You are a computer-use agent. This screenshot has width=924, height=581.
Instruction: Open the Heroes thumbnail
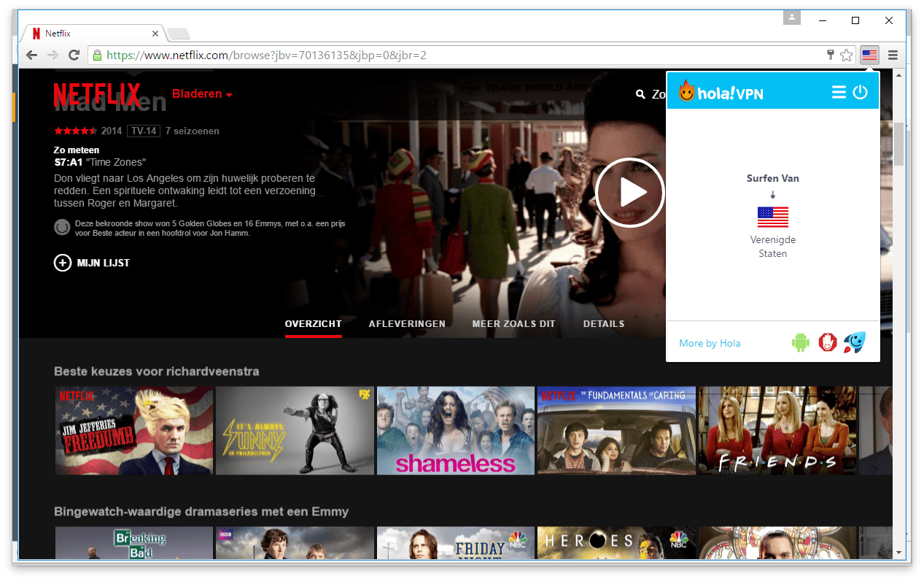pyautogui.click(x=616, y=543)
